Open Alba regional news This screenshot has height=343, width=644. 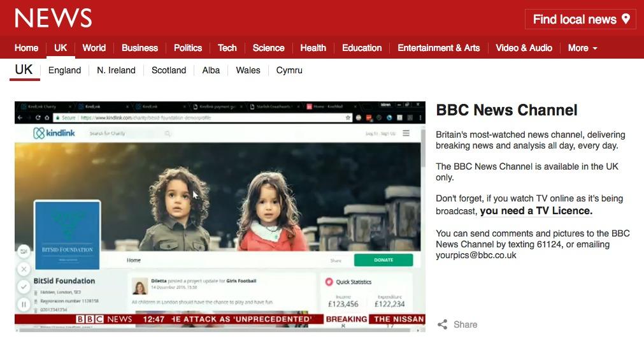point(211,70)
